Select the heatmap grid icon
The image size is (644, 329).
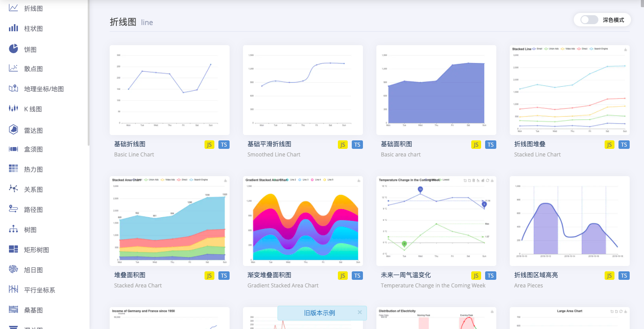13,169
